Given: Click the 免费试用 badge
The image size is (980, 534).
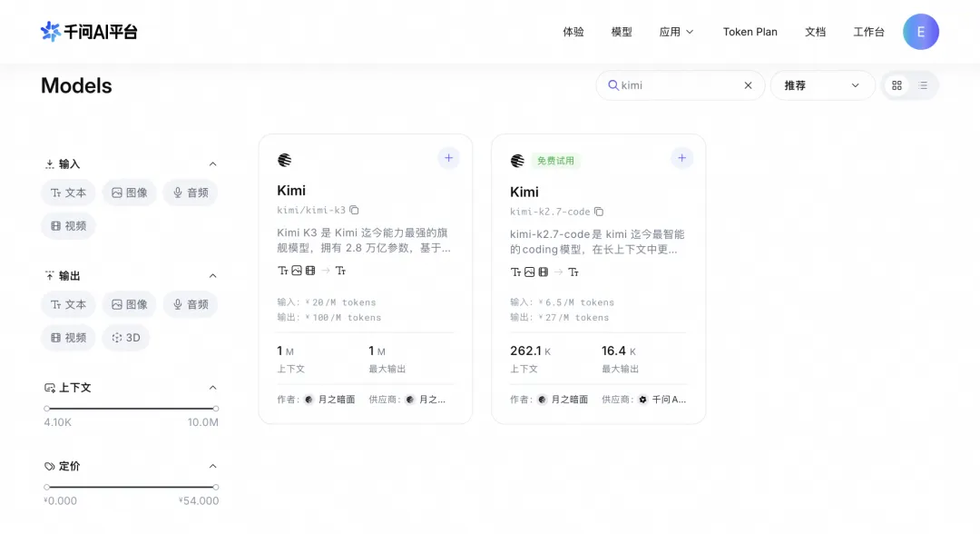Looking at the screenshot, I should tap(555, 161).
